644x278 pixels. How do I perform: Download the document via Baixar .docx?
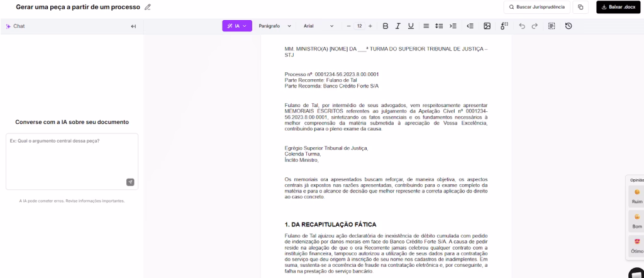pyautogui.click(x=618, y=7)
